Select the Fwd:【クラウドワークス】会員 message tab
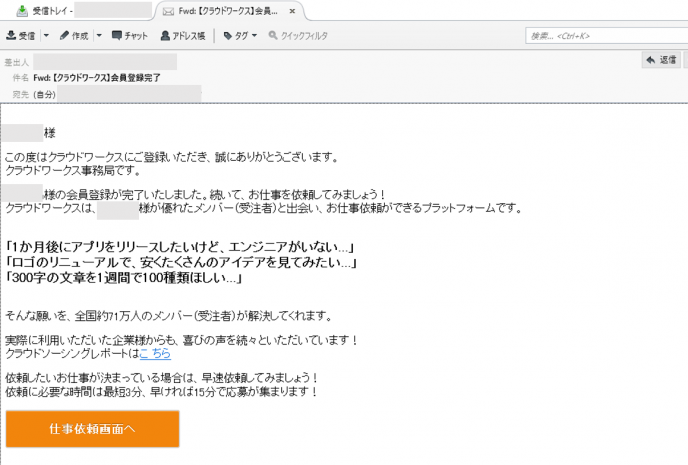The height and width of the screenshot is (465, 688). (228, 11)
